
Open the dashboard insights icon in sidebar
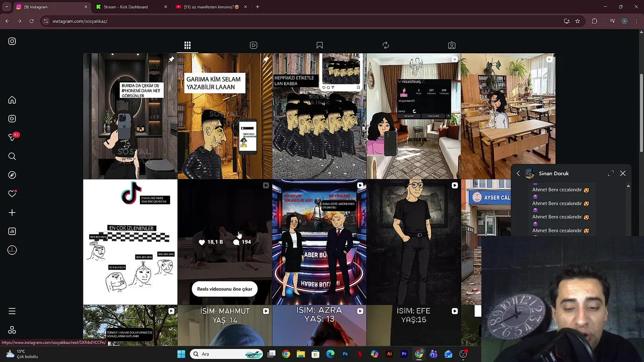click(12, 231)
